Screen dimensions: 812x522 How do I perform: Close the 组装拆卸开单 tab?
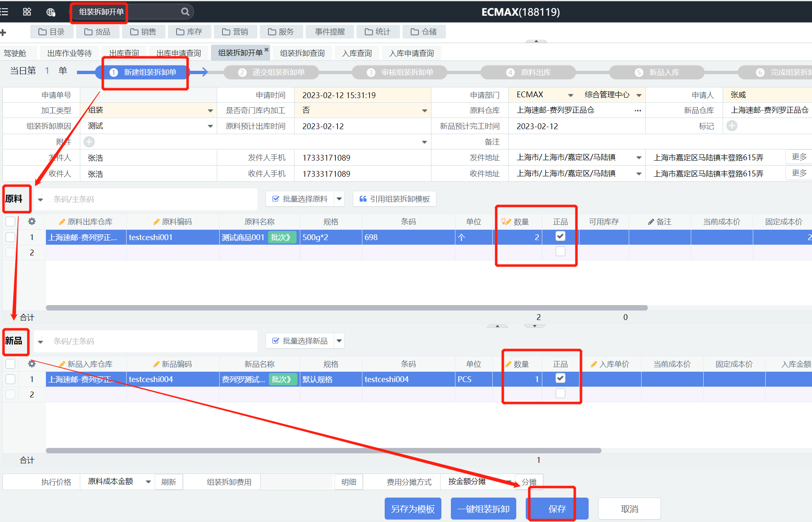267,49
